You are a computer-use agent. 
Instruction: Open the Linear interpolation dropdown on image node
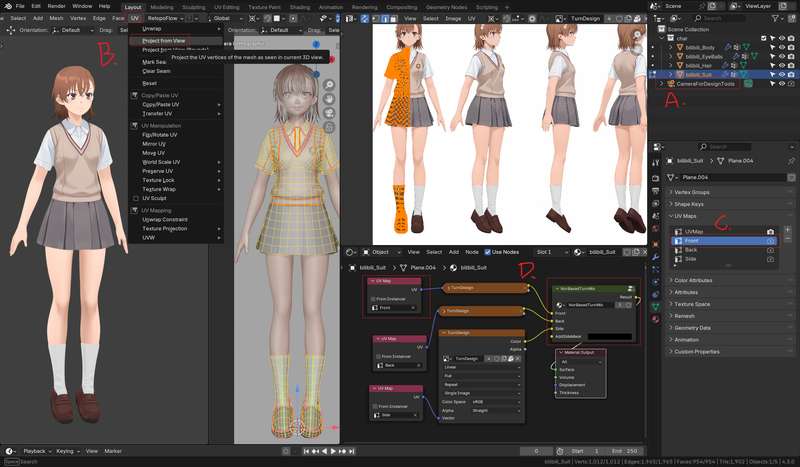coord(482,367)
